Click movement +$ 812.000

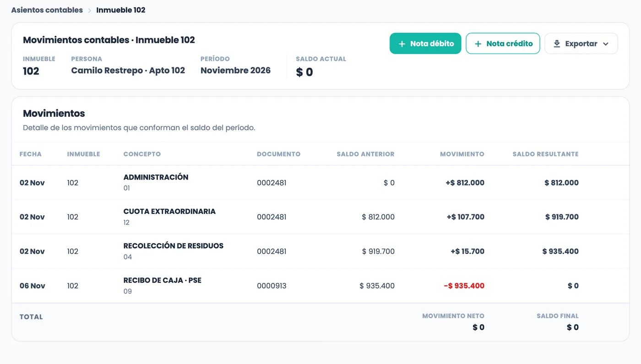[x=465, y=183]
